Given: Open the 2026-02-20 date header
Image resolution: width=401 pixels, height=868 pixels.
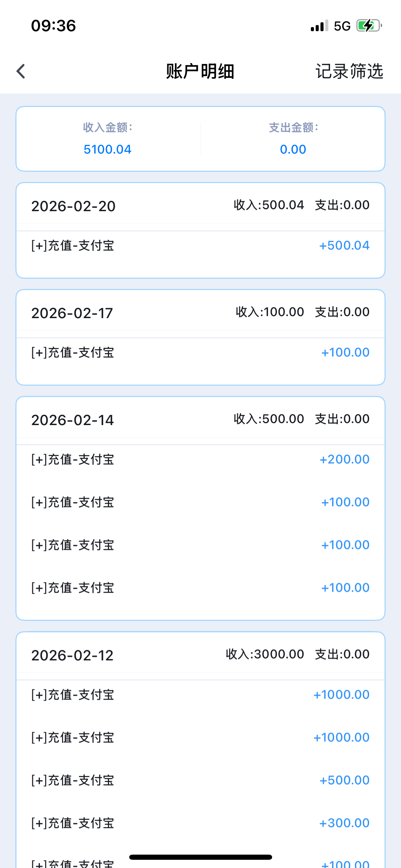Looking at the screenshot, I should coord(73,206).
